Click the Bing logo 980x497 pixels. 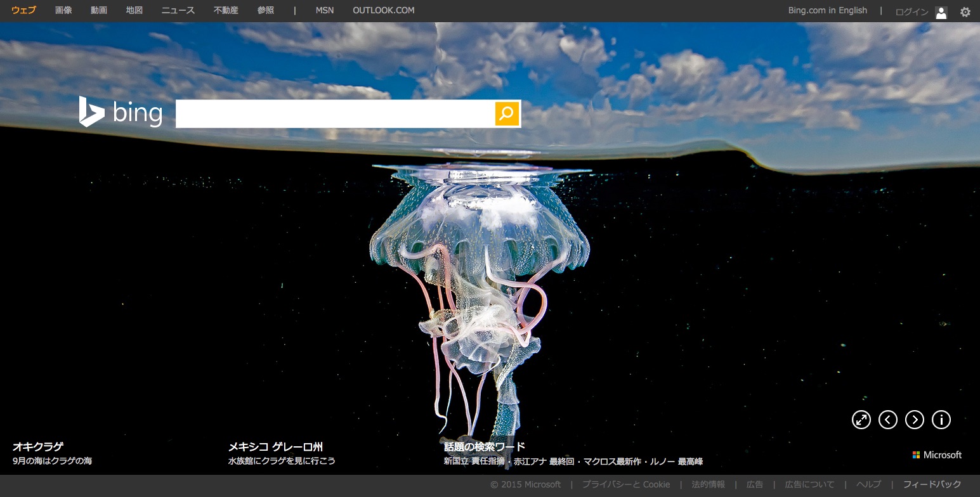click(x=121, y=113)
